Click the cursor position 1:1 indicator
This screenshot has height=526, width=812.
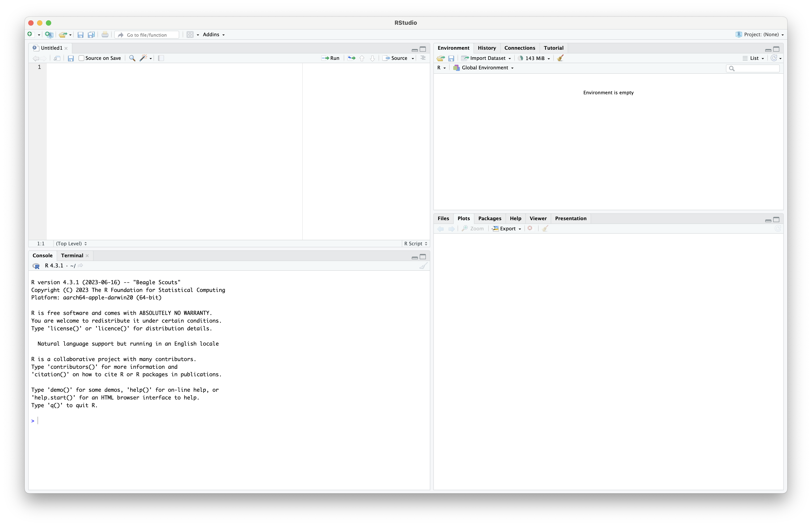[x=41, y=243]
